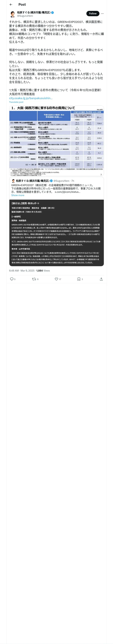The image size is (113, 644).
Task: Open the x.com/jijicom/status link in quoted post
Action: click(67, 192)
